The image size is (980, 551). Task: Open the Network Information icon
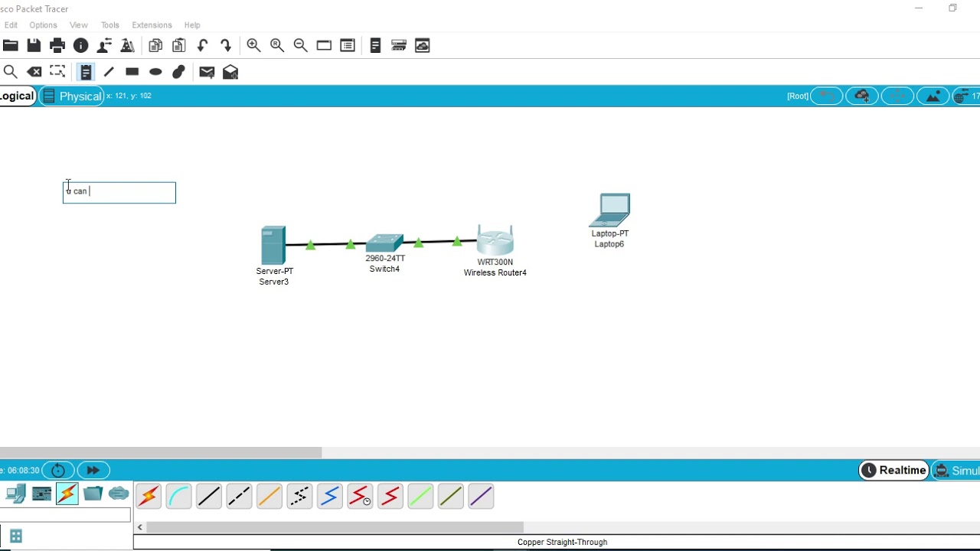click(x=80, y=46)
